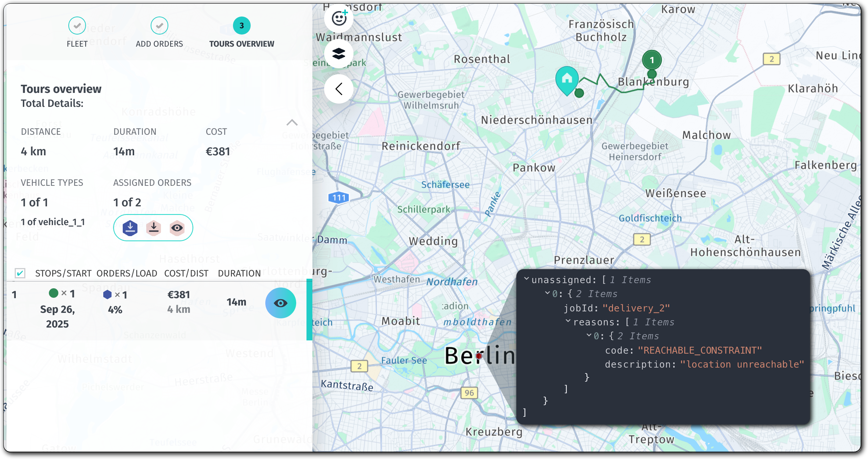Click the tour row cost "€381"
This screenshot has width=868, height=459.
pos(179,295)
